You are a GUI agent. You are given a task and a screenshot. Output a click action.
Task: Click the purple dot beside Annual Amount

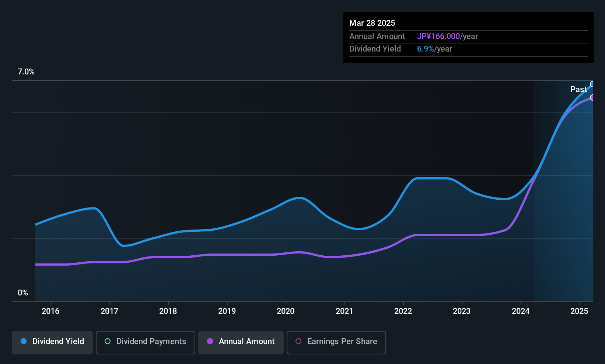click(x=210, y=341)
